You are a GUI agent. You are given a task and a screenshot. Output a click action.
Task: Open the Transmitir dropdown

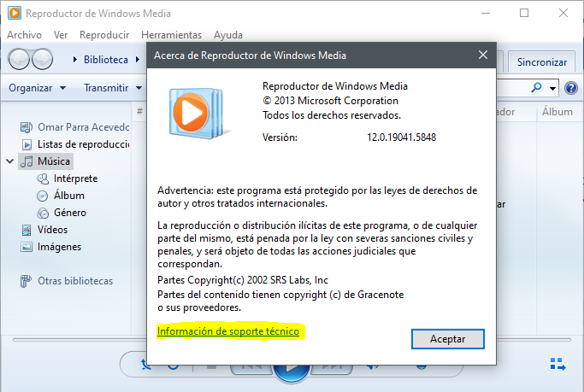(x=113, y=88)
